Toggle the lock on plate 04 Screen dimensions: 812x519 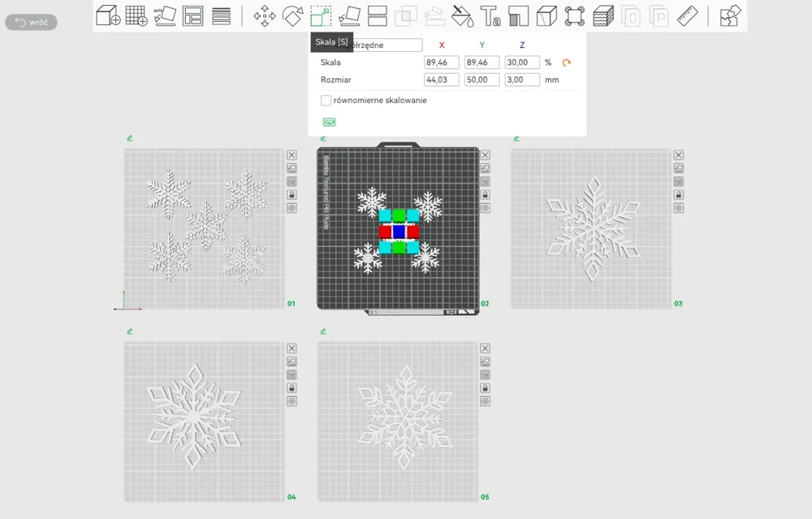click(292, 388)
